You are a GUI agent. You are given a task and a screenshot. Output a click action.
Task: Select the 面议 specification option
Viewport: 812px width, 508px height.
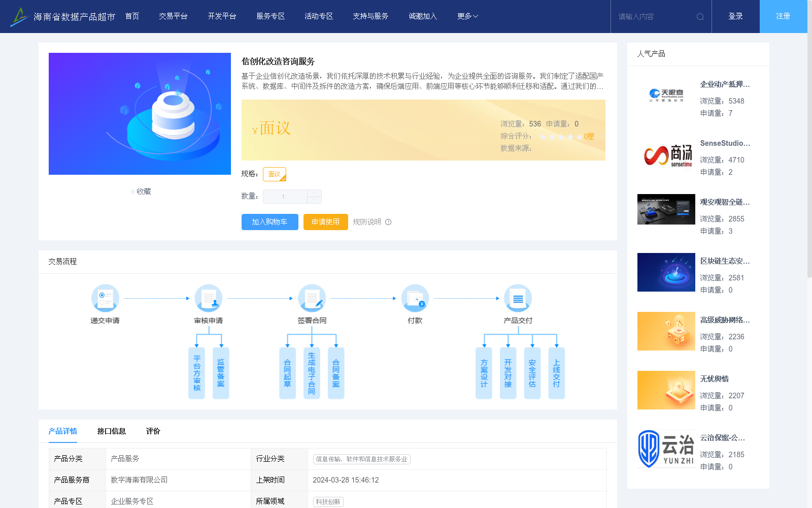(275, 174)
